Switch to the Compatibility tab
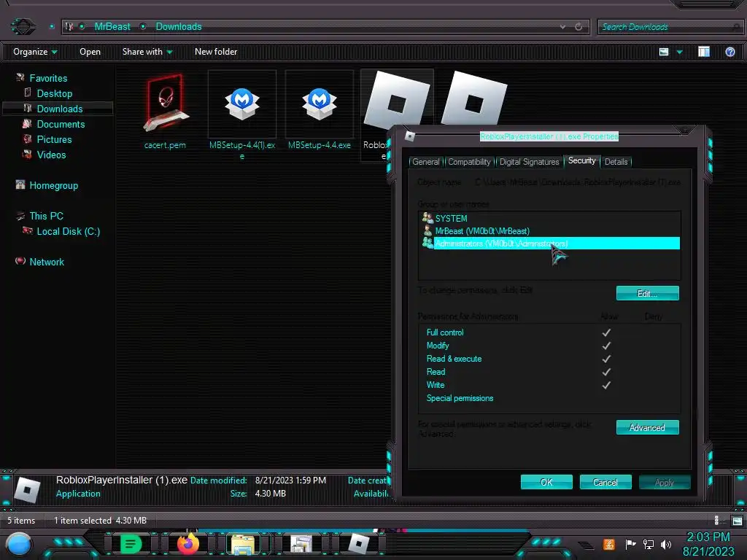Image resolution: width=747 pixels, height=560 pixels. 469,162
